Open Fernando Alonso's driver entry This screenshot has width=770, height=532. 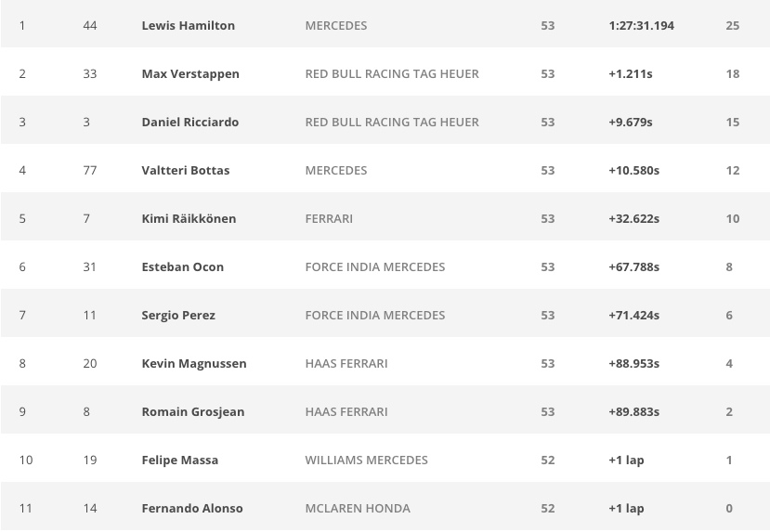point(192,508)
